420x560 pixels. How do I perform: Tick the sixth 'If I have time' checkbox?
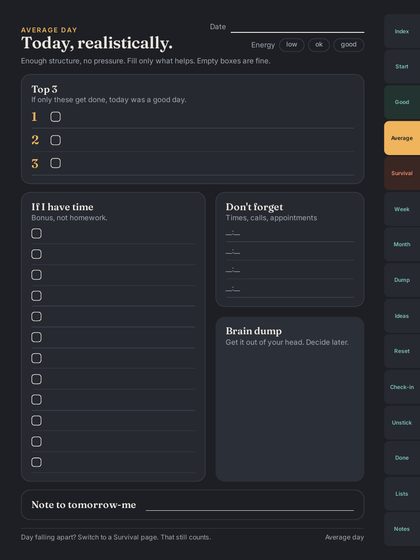[36, 337]
